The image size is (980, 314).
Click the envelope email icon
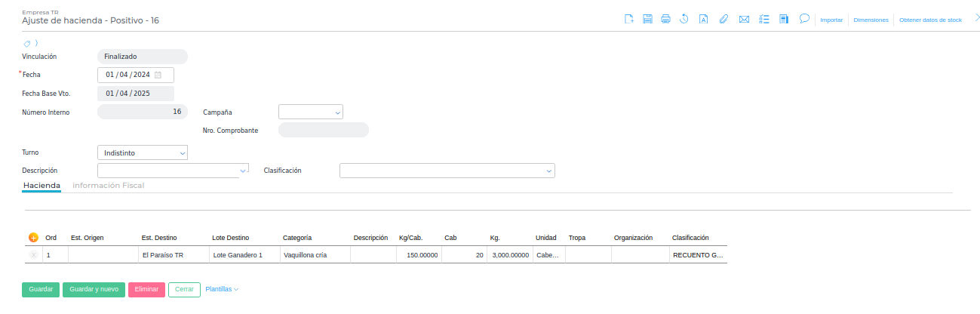(x=744, y=20)
